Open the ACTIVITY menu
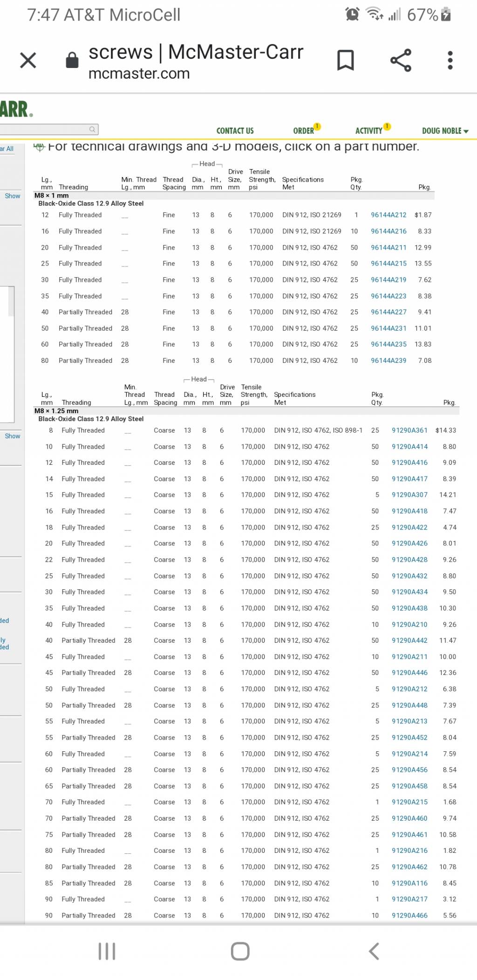The width and height of the screenshot is (477, 980). (369, 131)
